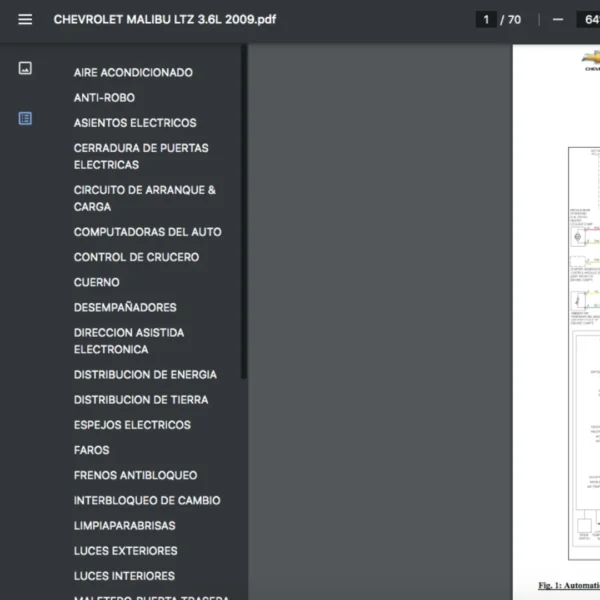Viewport: 600px width, 600px height.
Task: Toggle the sidebar with hamburger menu icon
Action: pos(25,19)
